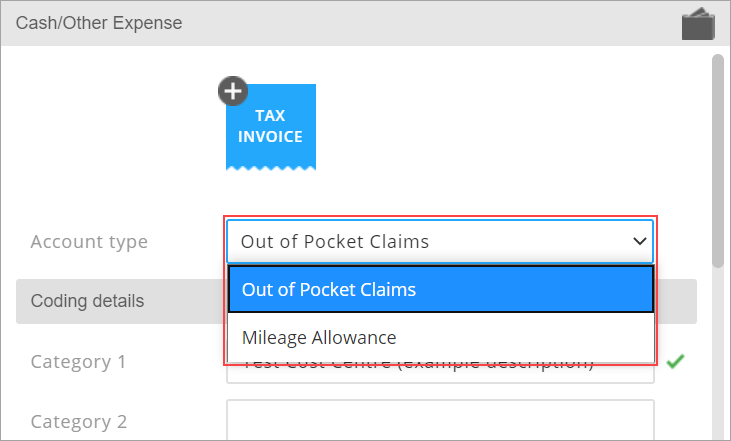Click the grey Cash/Other Expense header bar

[366, 23]
